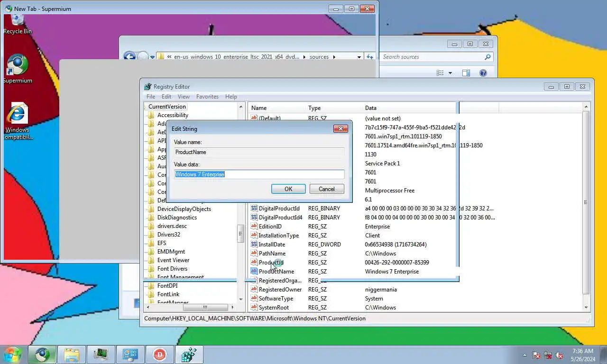Open the Windows Start orb
Viewport: 607px width, 364px height.
pyautogui.click(x=13, y=355)
